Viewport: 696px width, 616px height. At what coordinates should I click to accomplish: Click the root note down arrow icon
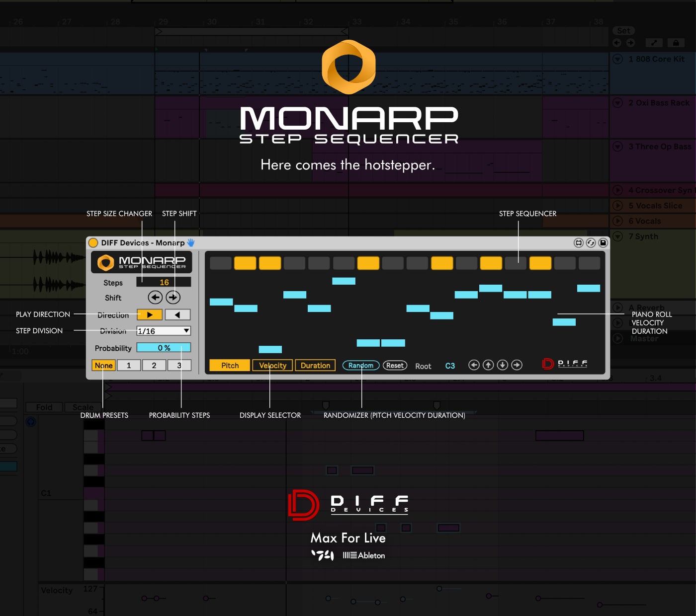pos(502,365)
